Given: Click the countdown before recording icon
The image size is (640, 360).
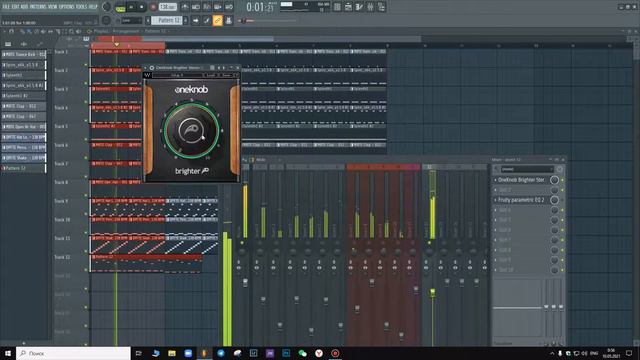Looking at the screenshot, I should [207, 7].
